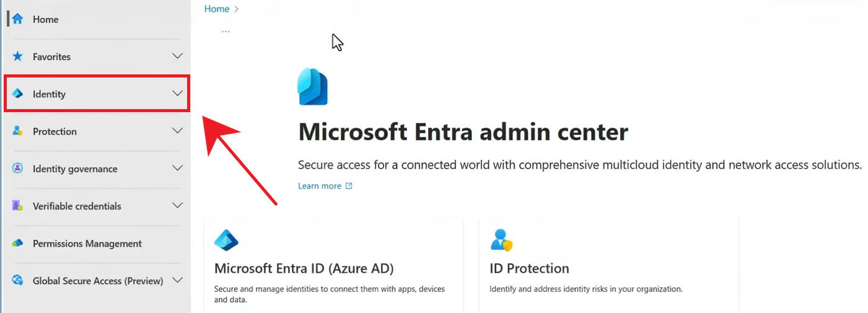Click the Permissions Management cloud icon
Screen dimensions: 868x313
(x=17, y=244)
